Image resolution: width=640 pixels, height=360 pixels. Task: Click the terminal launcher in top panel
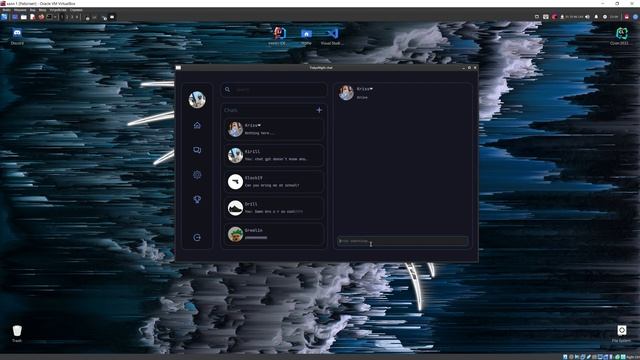[49, 17]
